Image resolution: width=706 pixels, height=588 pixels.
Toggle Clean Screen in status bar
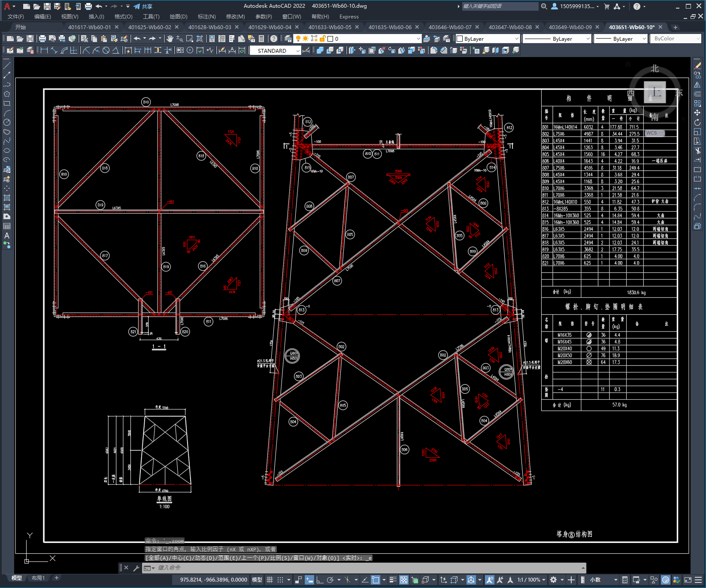click(x=688, y=580)
